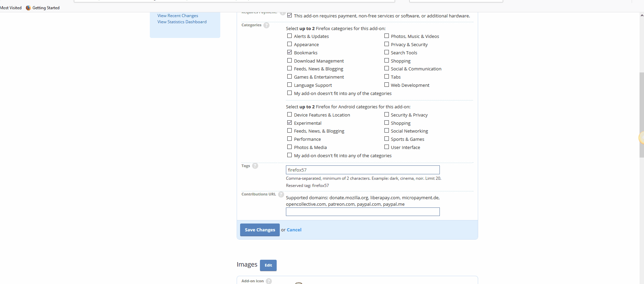Enable the Photos, Music & Videos category
This screenshot has width=644, height=284.
tap(386, 36)
